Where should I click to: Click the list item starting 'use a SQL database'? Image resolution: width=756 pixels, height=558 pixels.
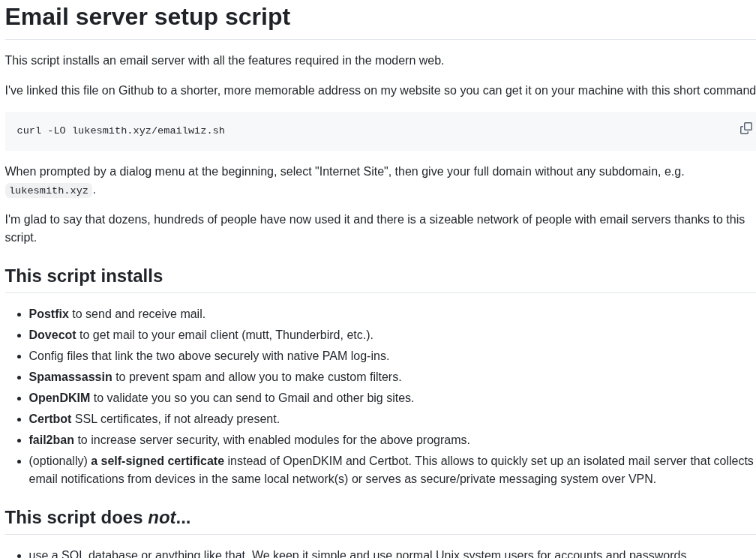click(357, 554)
